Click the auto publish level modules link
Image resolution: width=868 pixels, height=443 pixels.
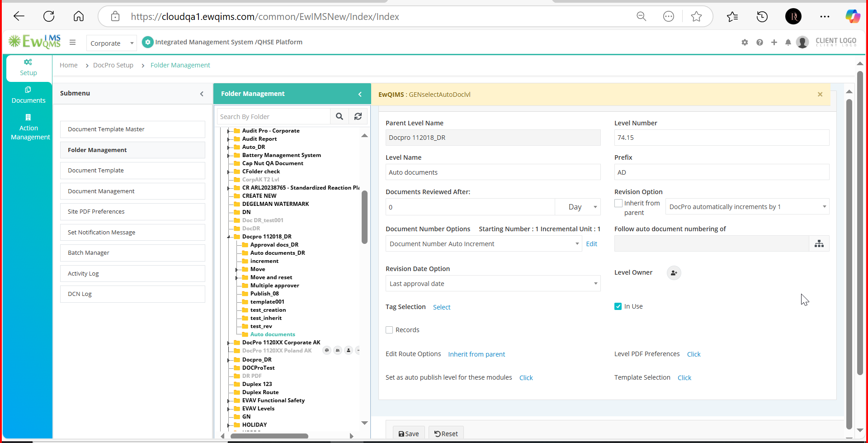pos(526,378)
